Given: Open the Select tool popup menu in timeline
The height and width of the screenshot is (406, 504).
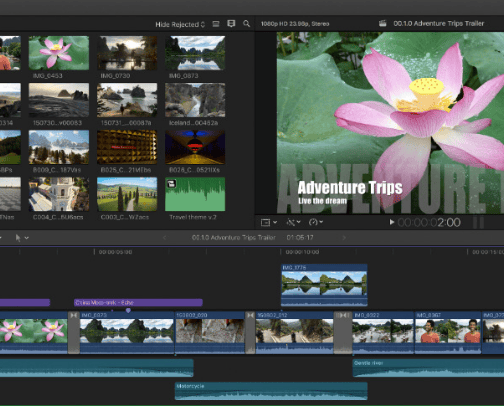Looking at the screenshot, I should 22,238.
